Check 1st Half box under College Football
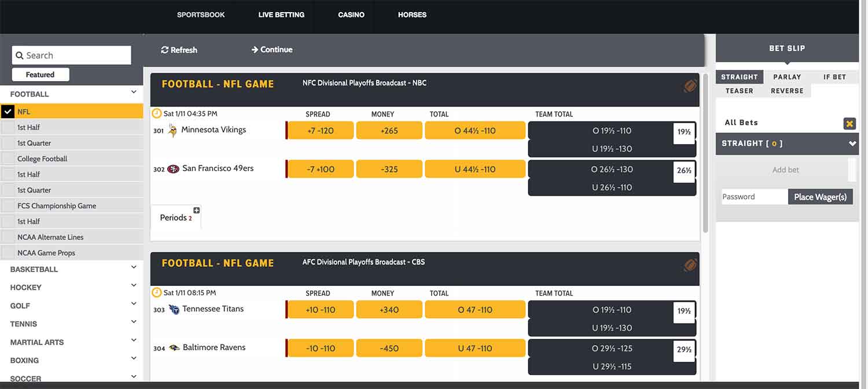 point(8,174)
